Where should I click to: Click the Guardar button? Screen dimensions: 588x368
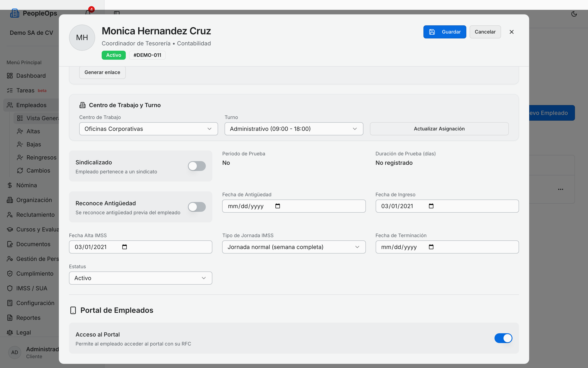click(445, 32)
